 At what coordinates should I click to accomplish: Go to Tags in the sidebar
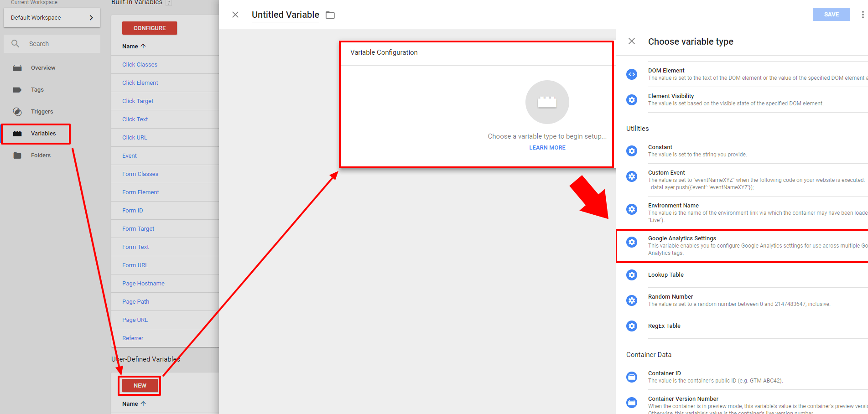point(37,90)
